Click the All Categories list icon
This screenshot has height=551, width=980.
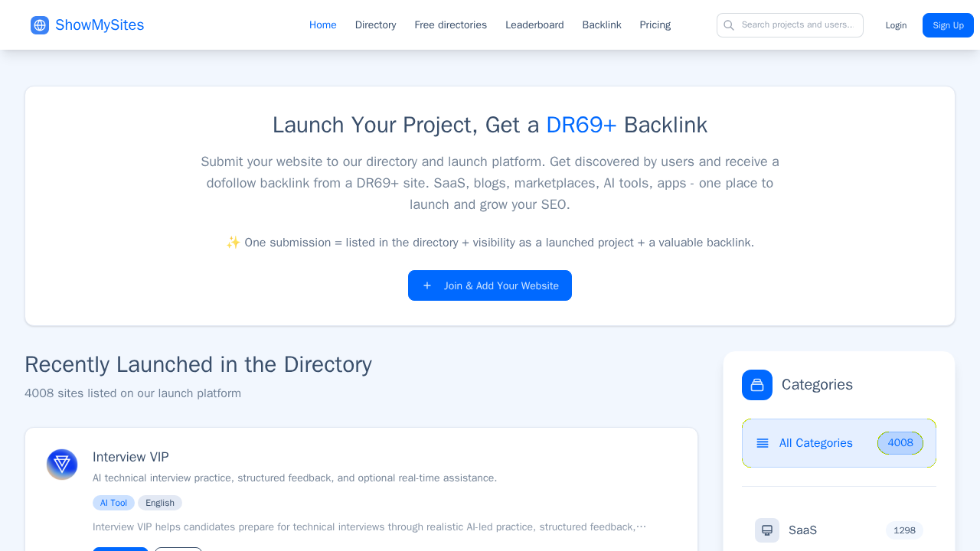[x=763, y=443]
